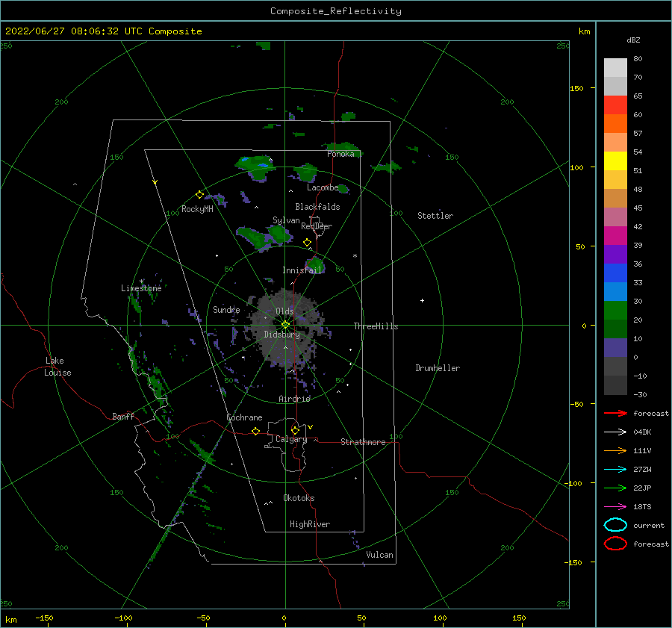Select the Lake Louise label
The width and height of the screenshot is (672, 628).
tap(57, 367)
